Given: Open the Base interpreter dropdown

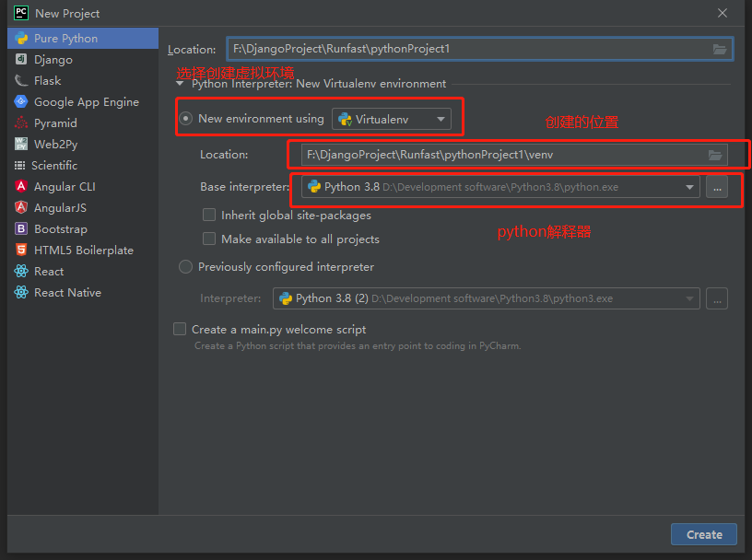Looking at the screenshot, I should (500, 187).
